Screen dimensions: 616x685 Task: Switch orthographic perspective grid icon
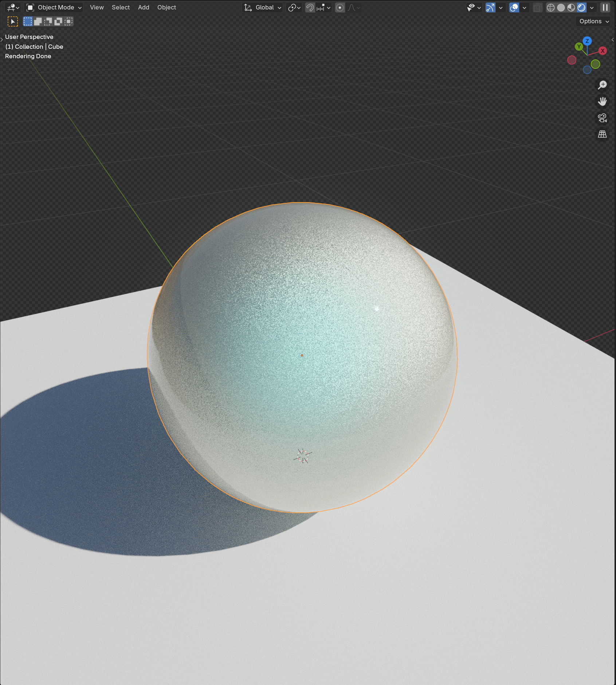pos(603,134)
